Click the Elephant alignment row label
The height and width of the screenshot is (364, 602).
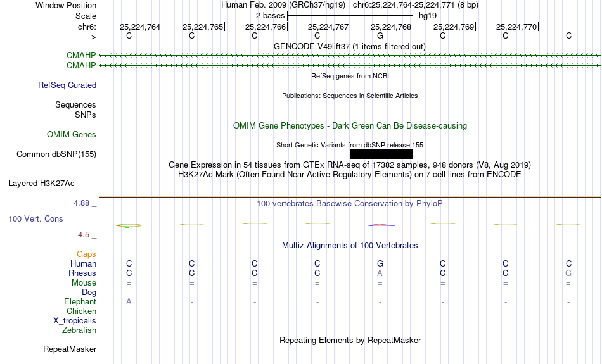pos(80,302)
